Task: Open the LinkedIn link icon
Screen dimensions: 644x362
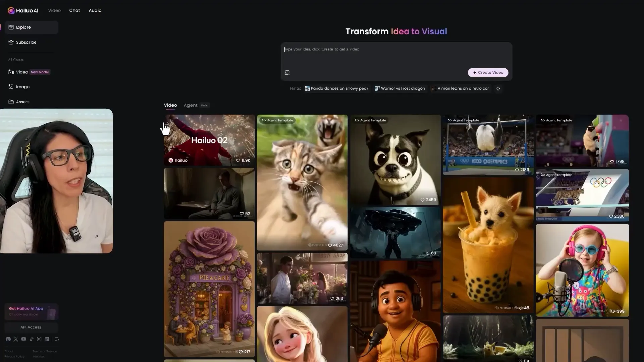Action: tap(47, 339)
